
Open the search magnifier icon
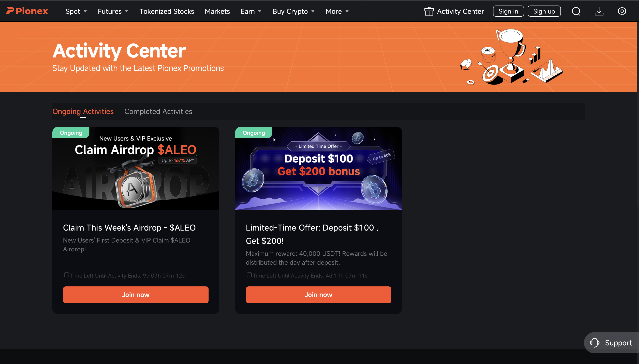(576, 11)
